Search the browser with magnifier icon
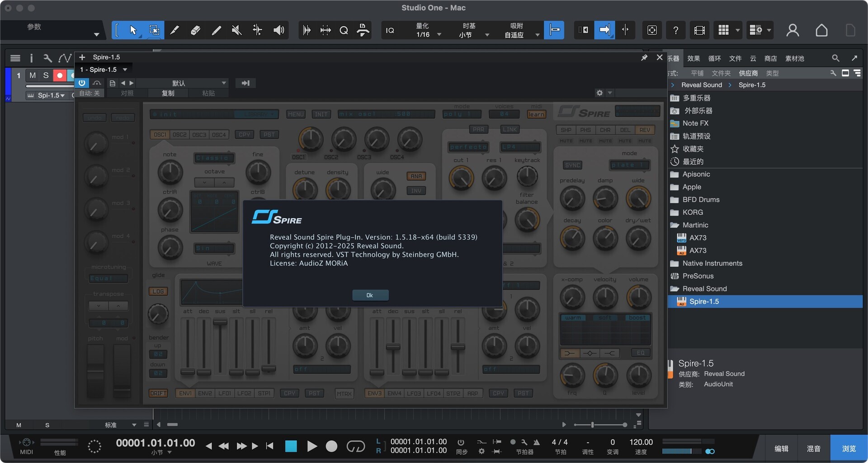Viewport: 868px width, 463px height. [x=835, y=58]
